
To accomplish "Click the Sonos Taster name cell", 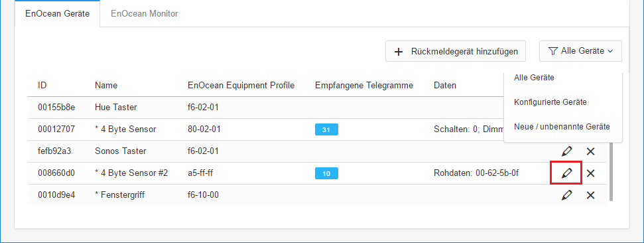I will coord(120,151).
